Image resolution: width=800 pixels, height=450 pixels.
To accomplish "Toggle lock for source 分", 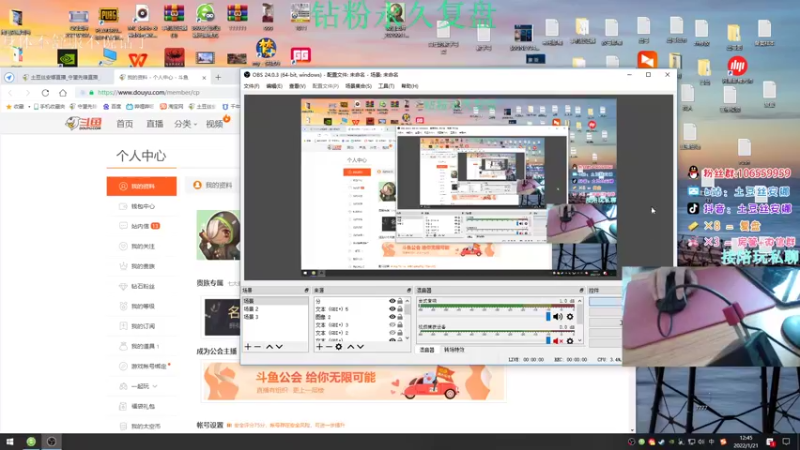I will click(401, 301).
